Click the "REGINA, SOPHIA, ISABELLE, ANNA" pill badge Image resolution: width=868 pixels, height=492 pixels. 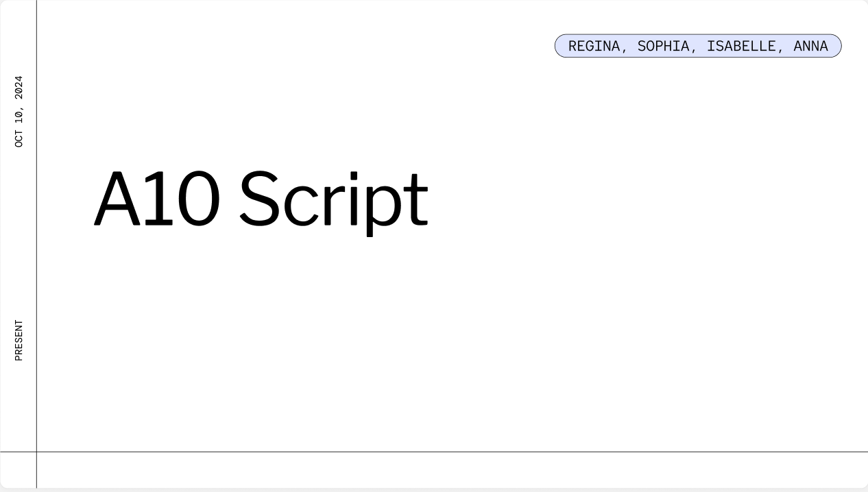tap(698, 46)
